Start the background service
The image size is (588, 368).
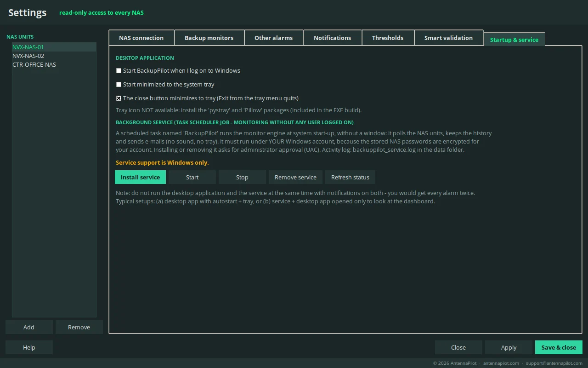point(192,177)
